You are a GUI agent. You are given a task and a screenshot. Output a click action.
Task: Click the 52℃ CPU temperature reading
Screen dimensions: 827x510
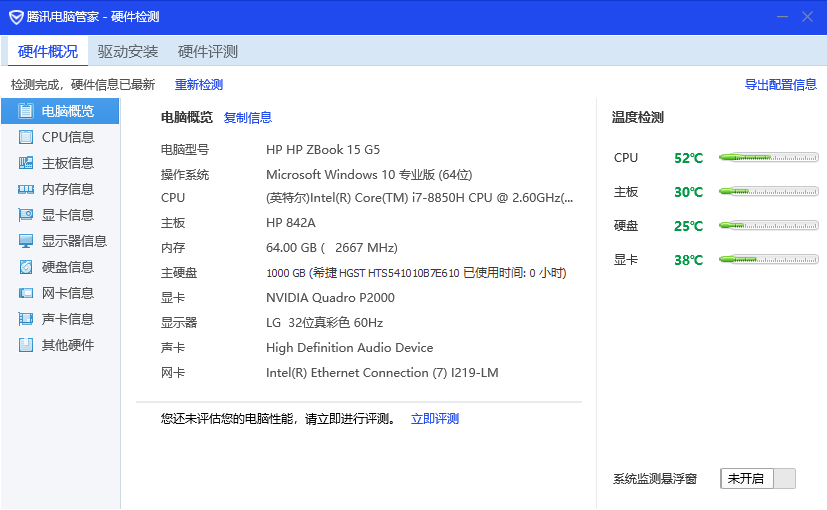[x=688, y=158]
